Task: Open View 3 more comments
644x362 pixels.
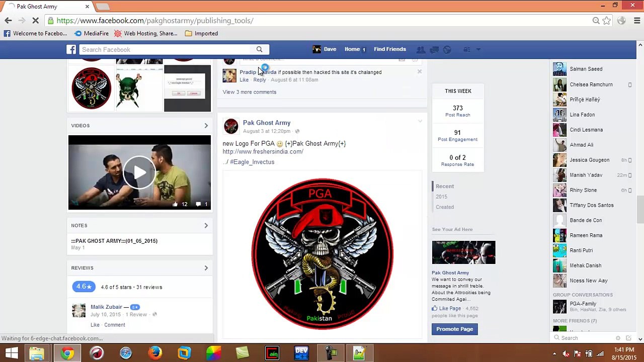Action: (x=250, y=92)
